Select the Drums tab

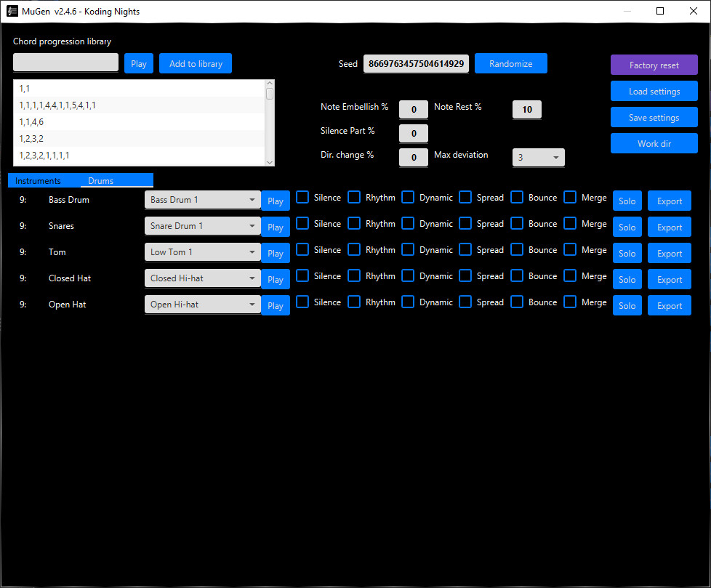100,180
